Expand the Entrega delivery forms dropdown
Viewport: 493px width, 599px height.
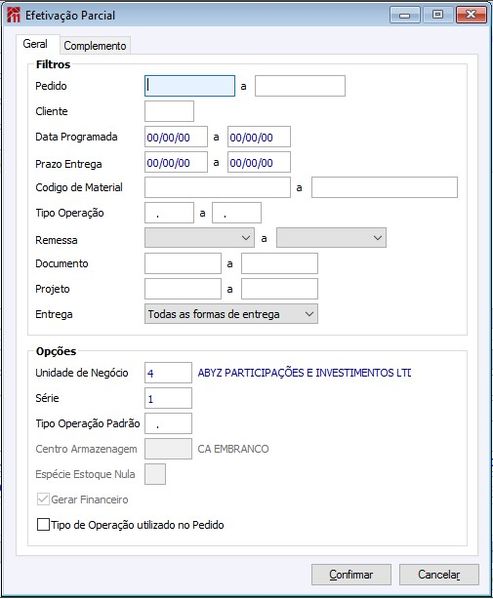[231, 314]
